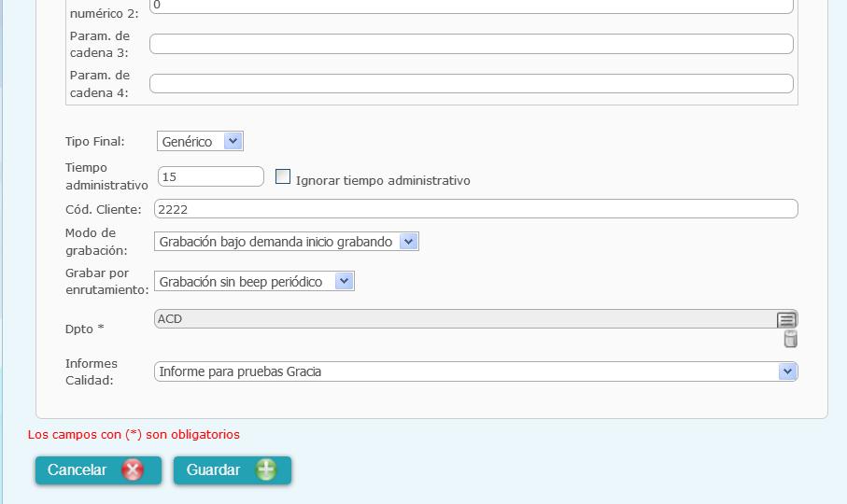The height and width of the screenshot is (504, 847).
Task: Save the form with Guardar
Action: (233, 470)
